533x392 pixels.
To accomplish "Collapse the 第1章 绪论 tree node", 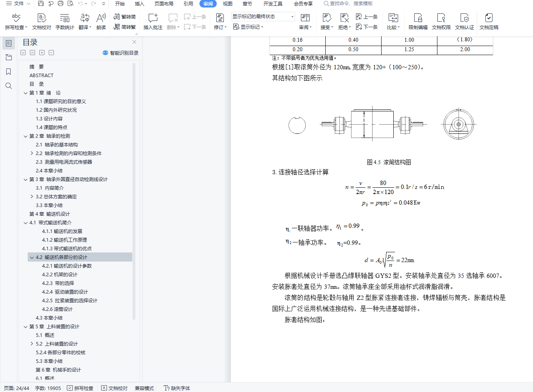I will point(26,93).
